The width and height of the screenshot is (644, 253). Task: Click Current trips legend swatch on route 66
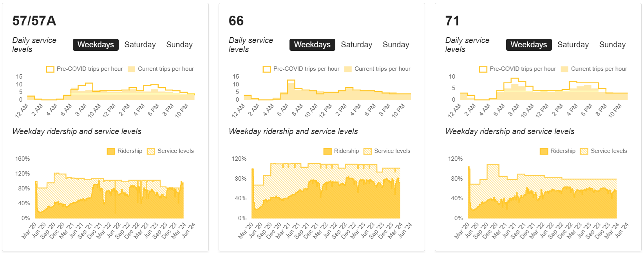pyautogui.click(x=348, y=69)
